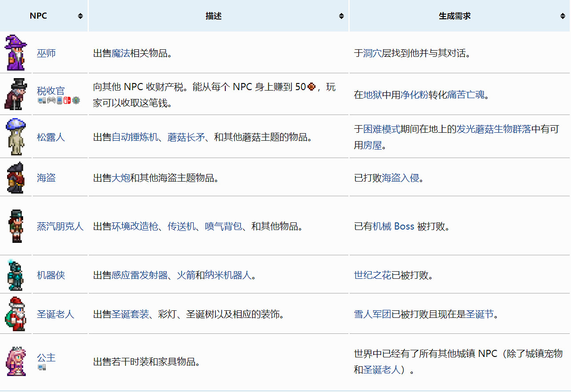The height and width of the screenshot is (392, 571).
Task: Click the Steampunker NPC sprite icon
Action: (x=16, y=226)
